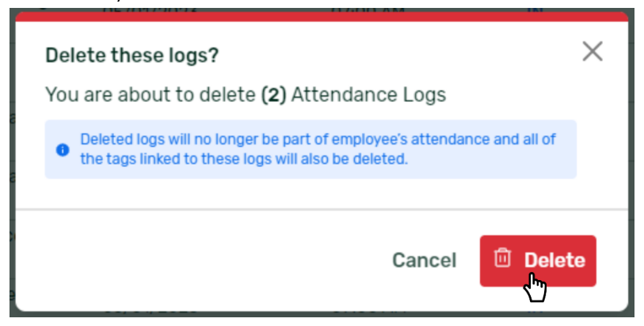Image resolution: width=644 pixels, height=326 pixels.
Task: Select the bold (2) log count
Action: (273, 95)
